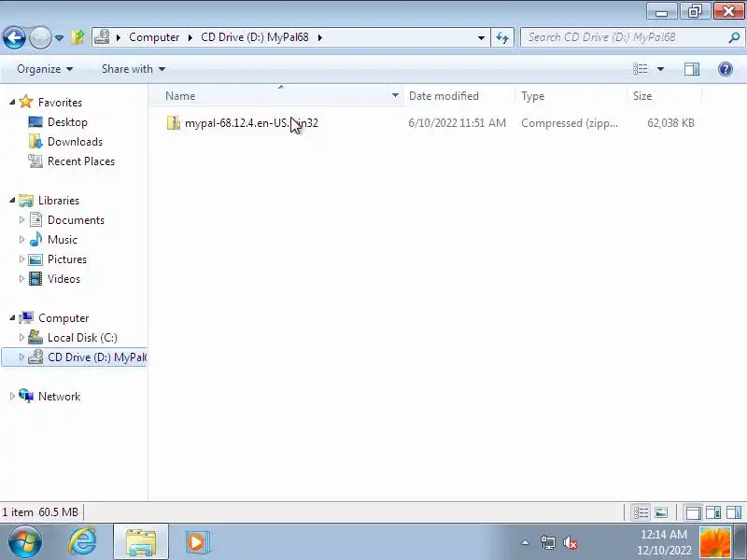Image resolution: width=747 pixels, height=560 pixels.
Task: Expand the Music library
Action: pyautogui.click(x=21, y=239)
